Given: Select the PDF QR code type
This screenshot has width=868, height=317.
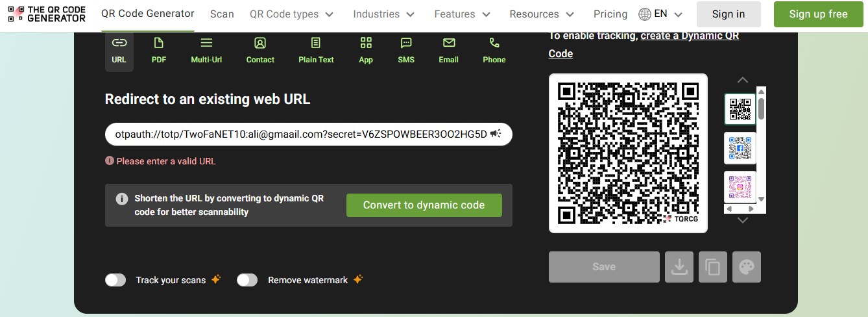Looking at the screenshot, I should tap(159, 51).
